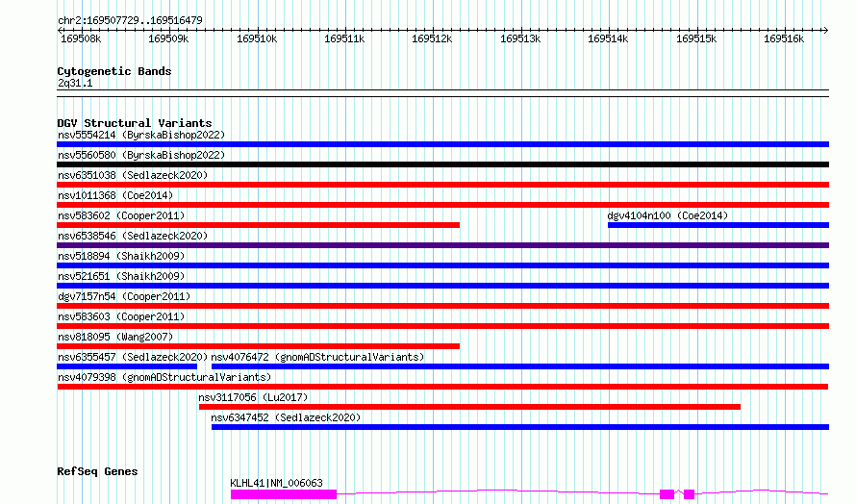Click the nsv5554214 (ByrskaBishop2022) label
This screenshot has height=504, width=856.
141,135
